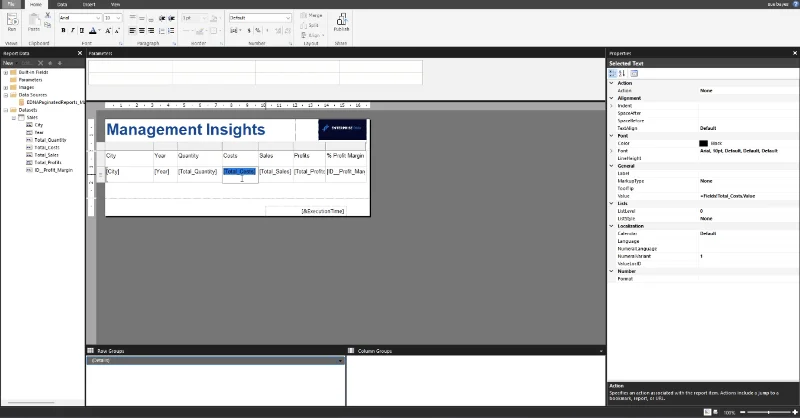Viewport: 800px width, 418px height.
Task: Expand the Built-in Fields folder
Action: pos(6,72)
